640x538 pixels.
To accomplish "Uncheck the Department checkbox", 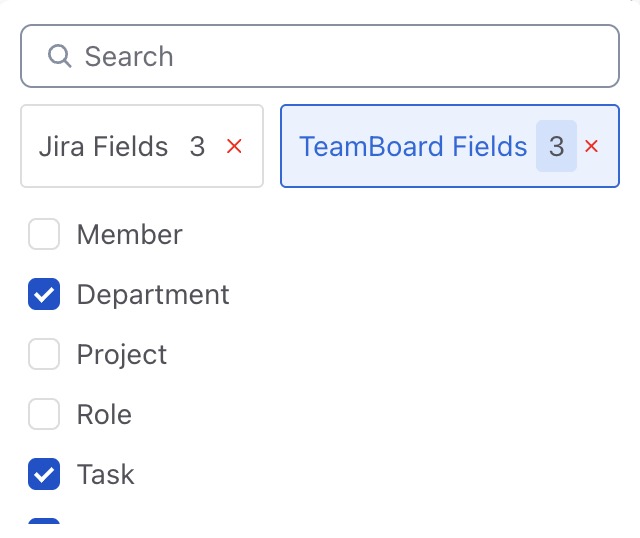I will (x=44, y=295).
